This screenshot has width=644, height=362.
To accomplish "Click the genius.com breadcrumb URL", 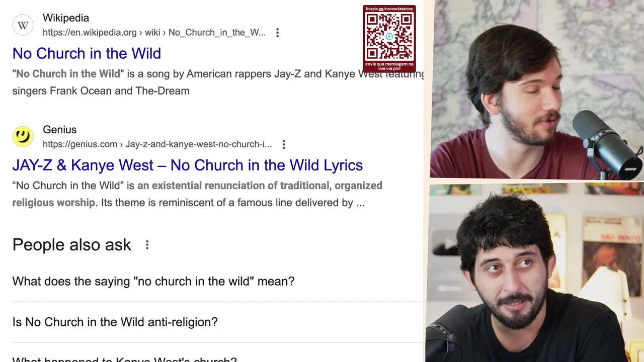I will coord(157,144).
